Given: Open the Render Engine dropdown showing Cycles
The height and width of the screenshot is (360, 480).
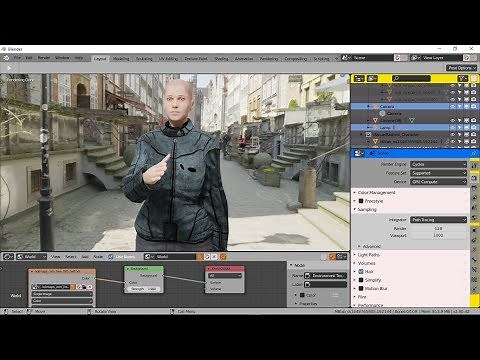Looking at the screenshot, I should pyautogui.click(x=438, y=164).
